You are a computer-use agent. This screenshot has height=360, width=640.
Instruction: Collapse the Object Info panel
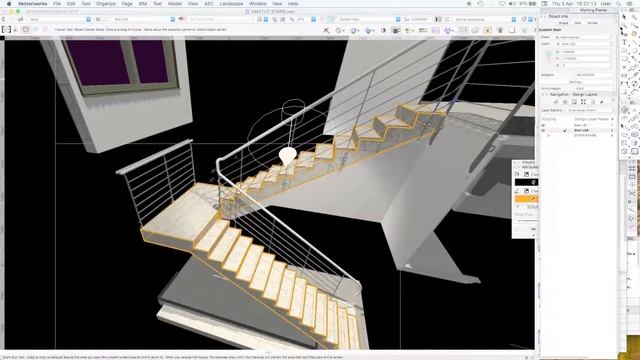click(x=544, y=16)
